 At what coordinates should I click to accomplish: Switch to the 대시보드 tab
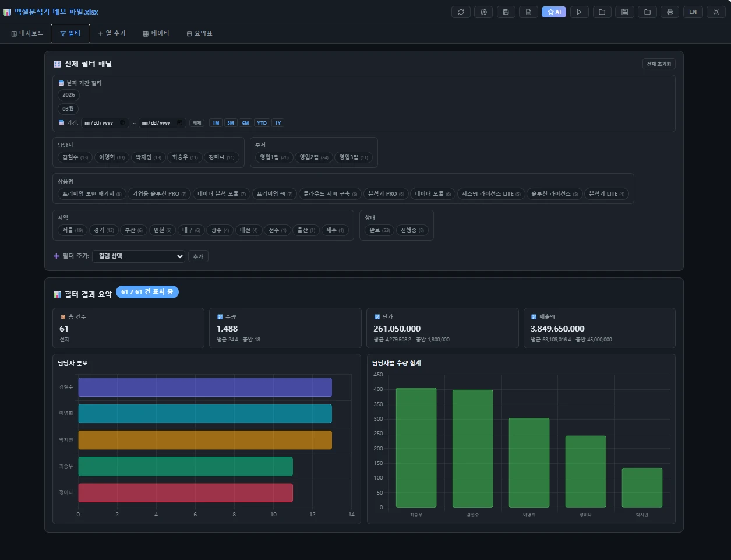pyautogui.click(x=27, y=34)
